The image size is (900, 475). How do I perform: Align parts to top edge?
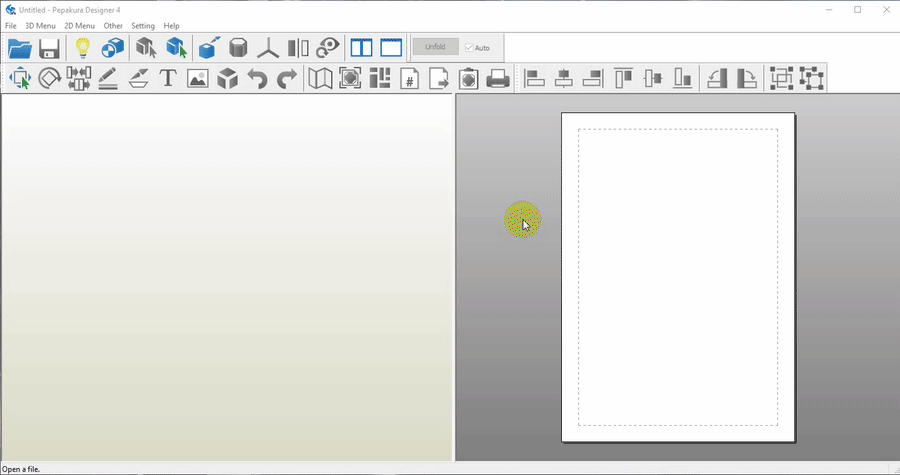click(x=623, y=78)
